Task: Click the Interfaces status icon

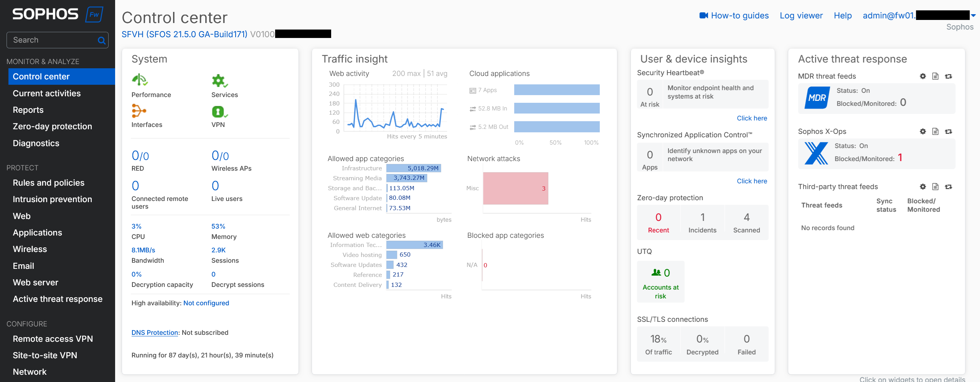Action: tap(139, 111)
